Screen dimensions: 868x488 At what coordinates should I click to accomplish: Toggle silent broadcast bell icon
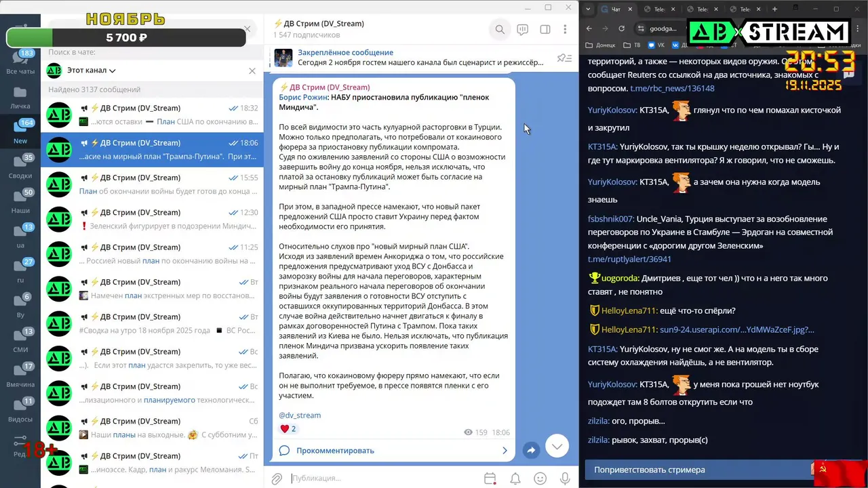(x=515, y=479)
